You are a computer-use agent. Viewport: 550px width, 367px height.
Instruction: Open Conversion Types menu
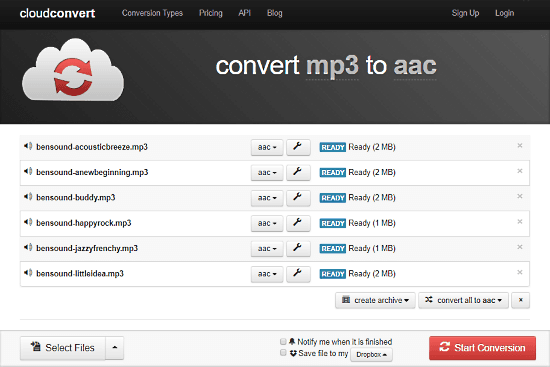tap(152, 13)
